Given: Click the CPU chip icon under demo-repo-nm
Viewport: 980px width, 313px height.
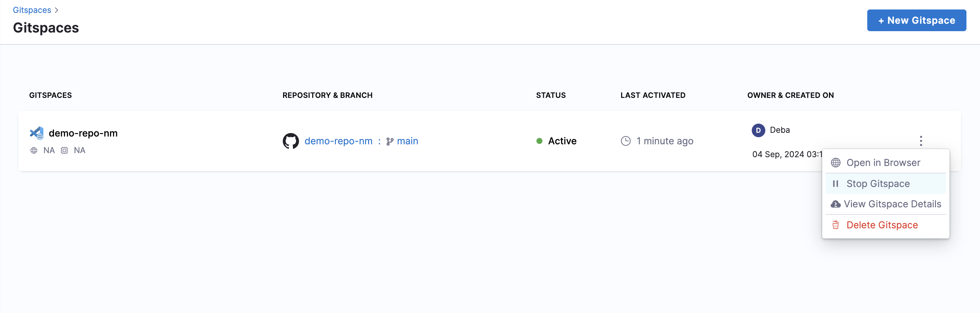Looking at the screenshot, I should 64,150.
